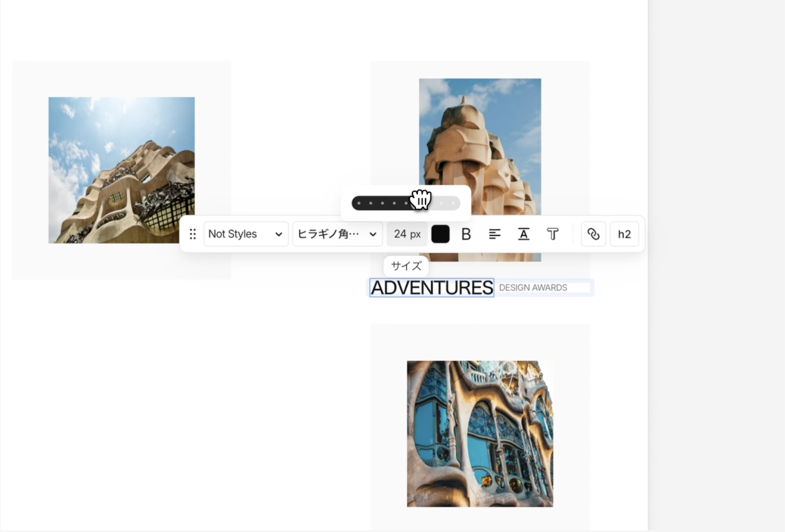Click the toolbar drag handle dots
The width and height of the screenshot is (785, 532).
pos(193,234)
